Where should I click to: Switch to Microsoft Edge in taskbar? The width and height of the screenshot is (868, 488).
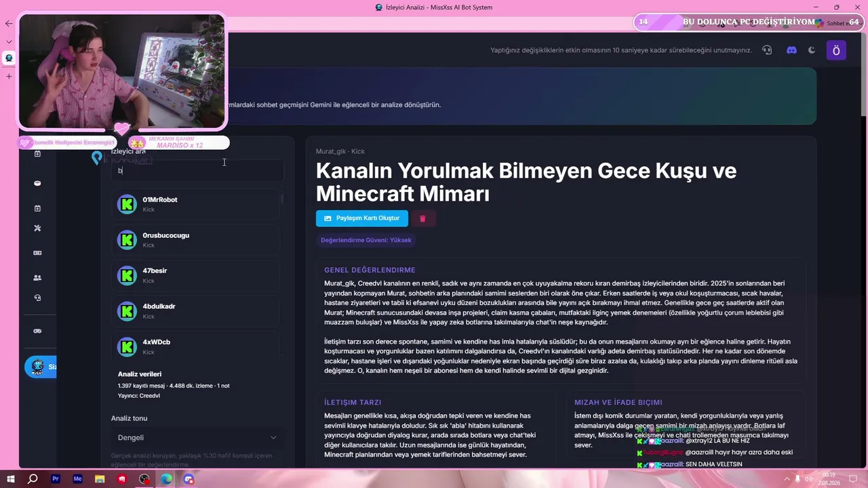tap(166, 479)
